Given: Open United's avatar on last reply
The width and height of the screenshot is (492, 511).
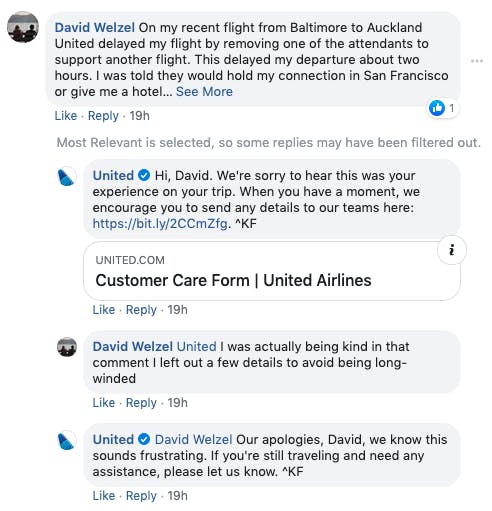Looking at the screenshot, I should [x=67, y=440].
